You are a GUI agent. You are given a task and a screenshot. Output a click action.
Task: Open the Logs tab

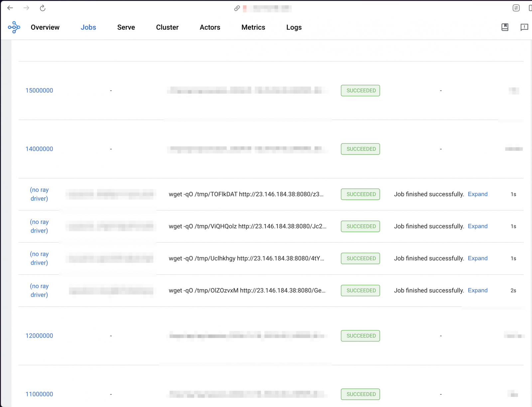294,27
